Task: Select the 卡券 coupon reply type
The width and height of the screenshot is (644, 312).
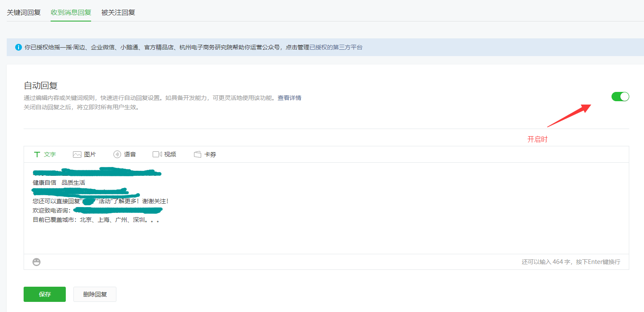Action: [x=205, y=154]
